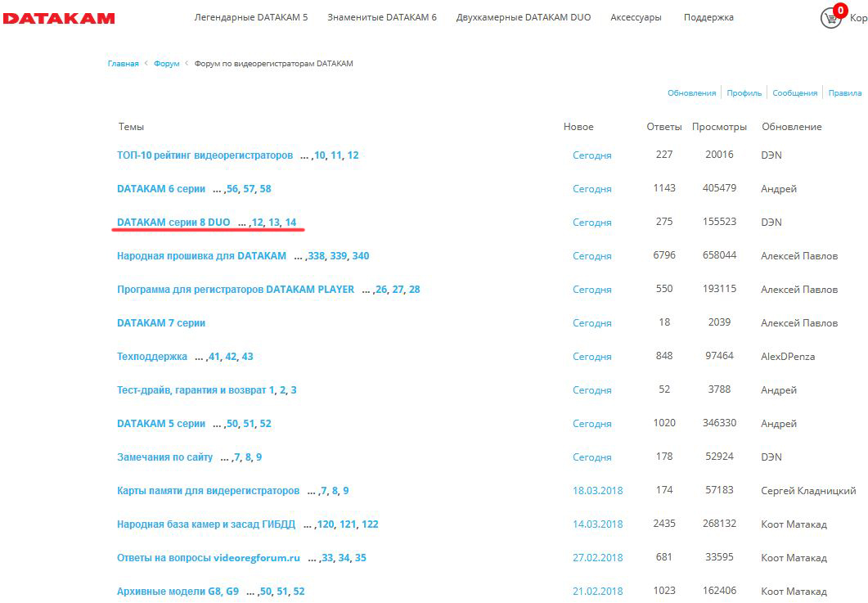
Task: Open the Профиль link
Action: point(744,93)
